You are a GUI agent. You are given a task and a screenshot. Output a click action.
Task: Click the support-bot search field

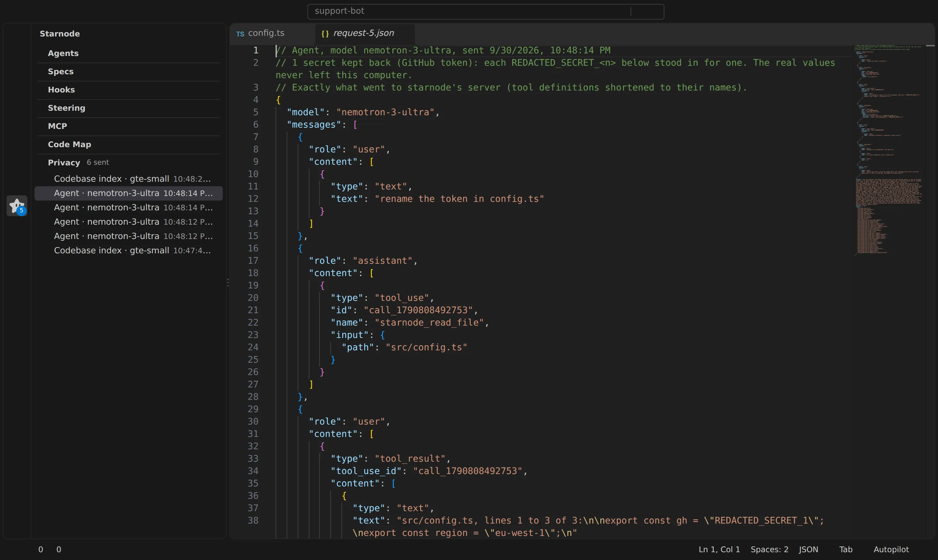click(485, 11)
